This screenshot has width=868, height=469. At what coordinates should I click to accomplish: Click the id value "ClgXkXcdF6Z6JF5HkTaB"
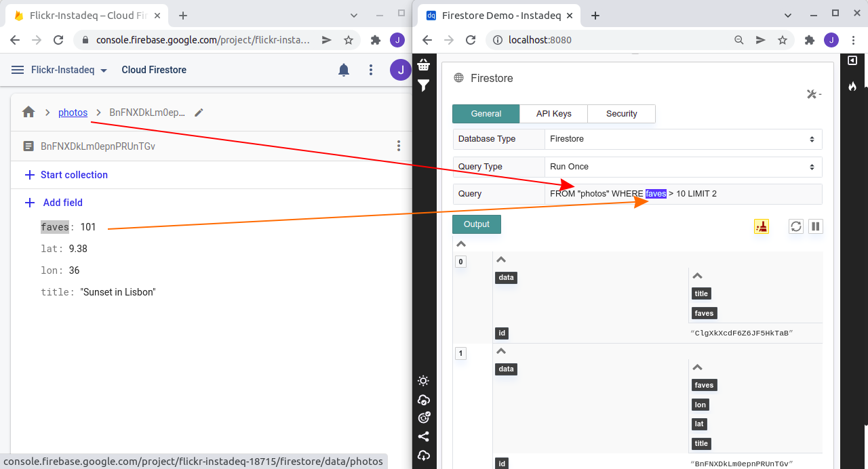click(x=741, y=333)
